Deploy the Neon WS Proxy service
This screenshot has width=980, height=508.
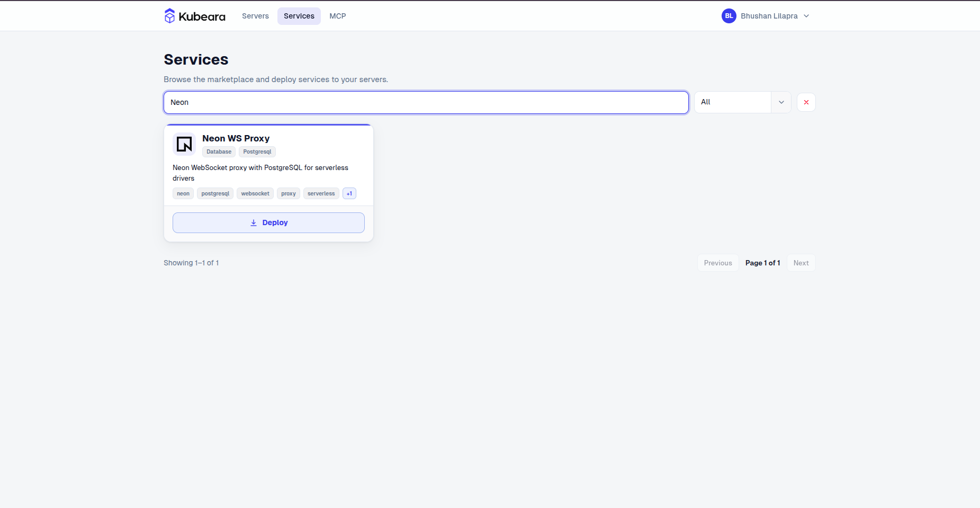(268, 222)
